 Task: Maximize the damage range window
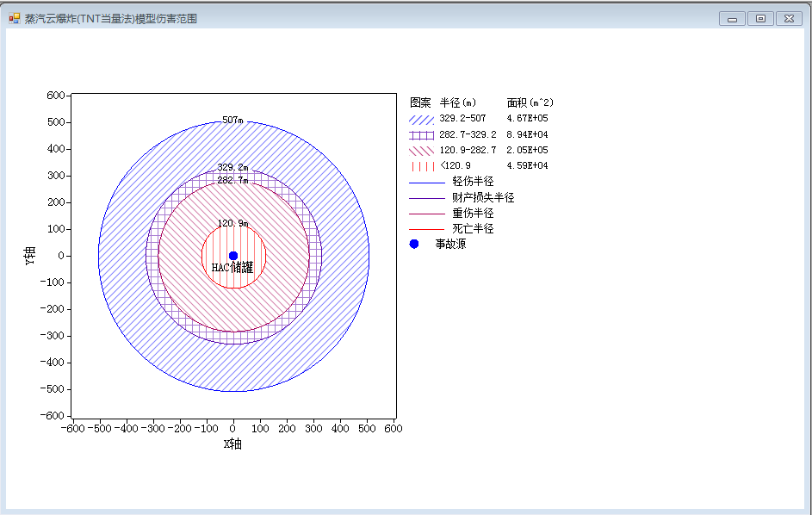(x=760, y=19)
